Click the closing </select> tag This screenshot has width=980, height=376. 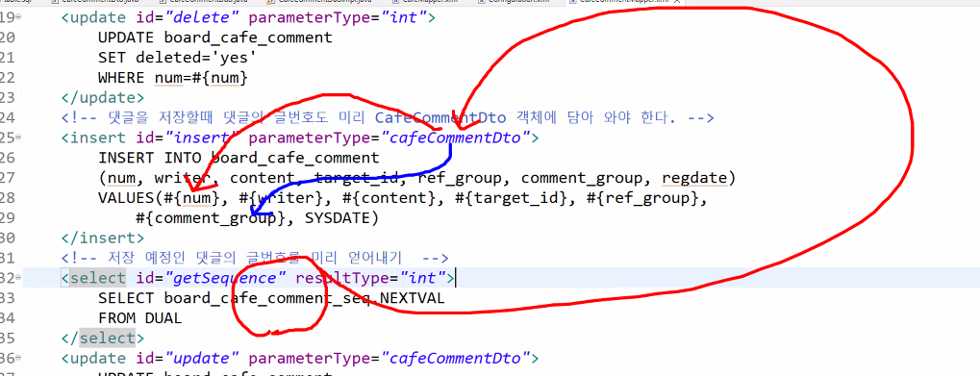click(x=103, y=338)
